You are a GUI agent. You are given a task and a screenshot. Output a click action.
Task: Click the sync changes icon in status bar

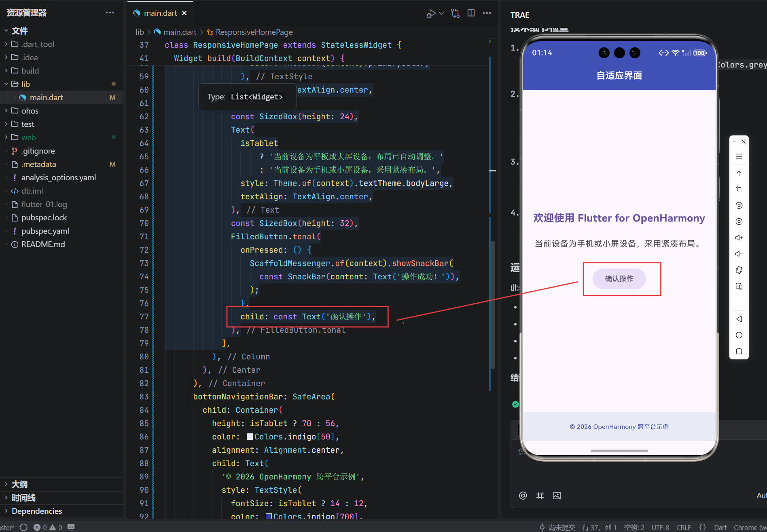click(23, 527)
